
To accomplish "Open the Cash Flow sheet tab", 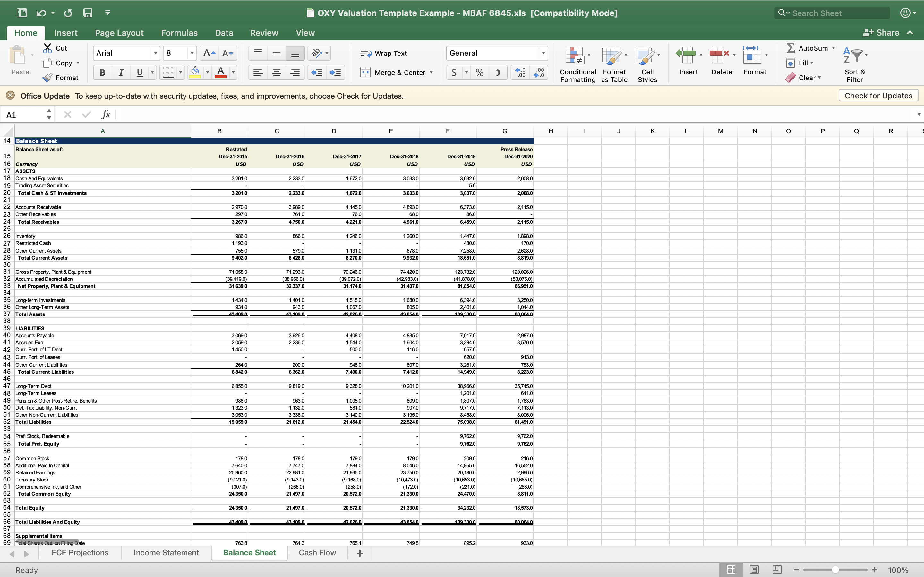I will point(317,552).
